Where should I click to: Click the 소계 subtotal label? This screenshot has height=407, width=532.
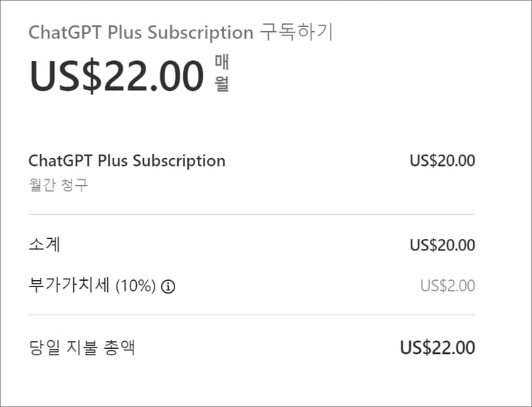pyautogui.click(x=45, y=244)
